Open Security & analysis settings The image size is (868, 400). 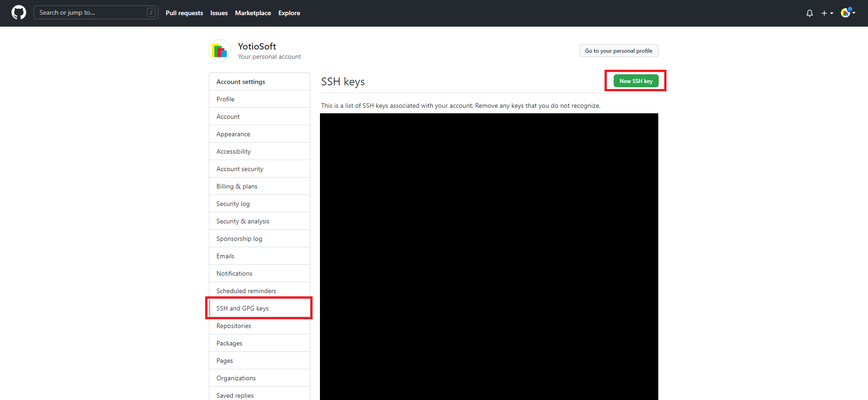(259, 221)
